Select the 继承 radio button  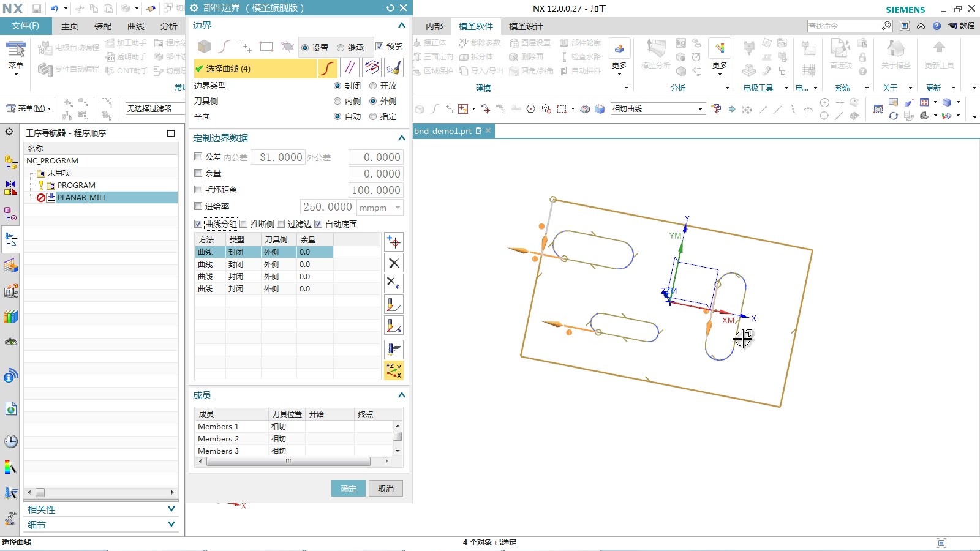click(x=341, y=48)
